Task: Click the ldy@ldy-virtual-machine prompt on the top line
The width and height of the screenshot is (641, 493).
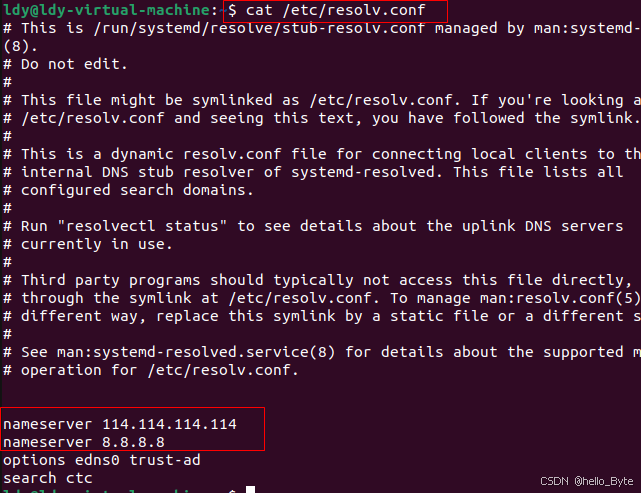Action: pyautogui.click(x=108, y=10)
